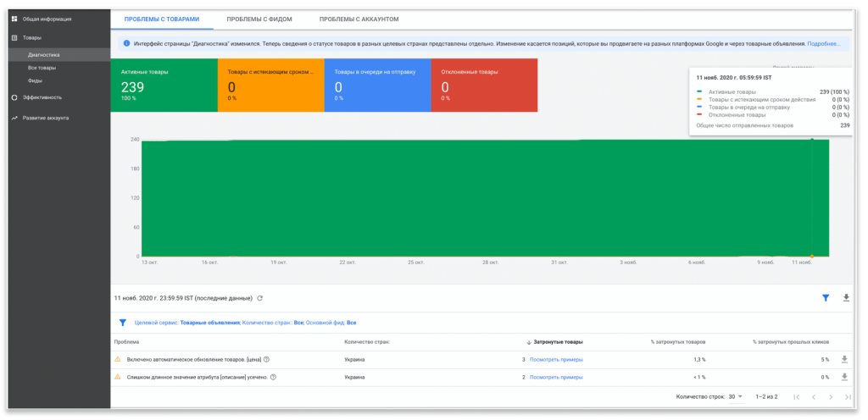Open the rows-per-page dropdown showing 30

pyautogui.click(x=735, y=396)
